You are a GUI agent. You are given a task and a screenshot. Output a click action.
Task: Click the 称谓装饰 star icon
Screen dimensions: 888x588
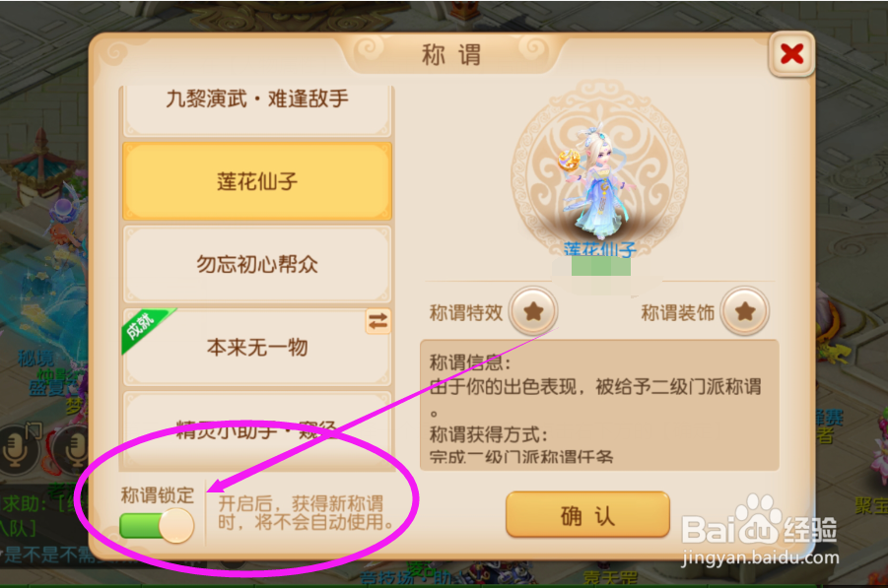(x=745, y=310)
